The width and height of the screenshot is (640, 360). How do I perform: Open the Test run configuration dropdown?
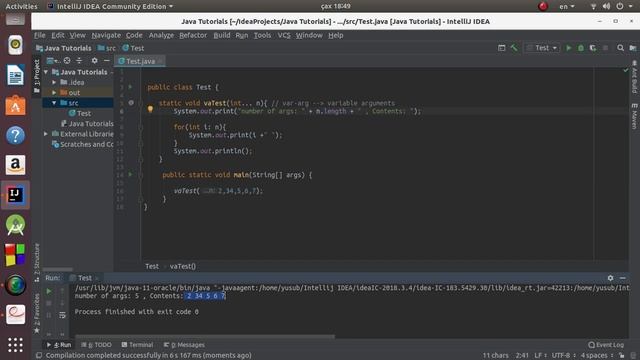pos(542,48)
